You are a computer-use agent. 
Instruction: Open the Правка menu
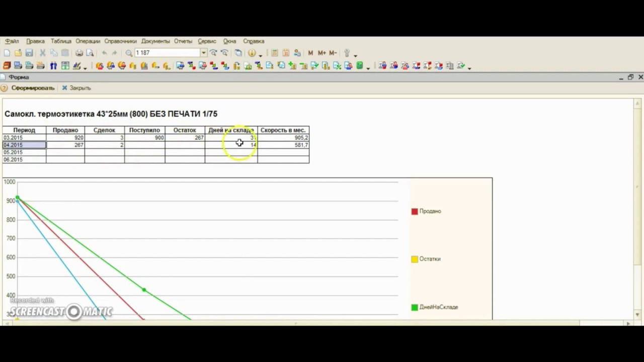35,41
